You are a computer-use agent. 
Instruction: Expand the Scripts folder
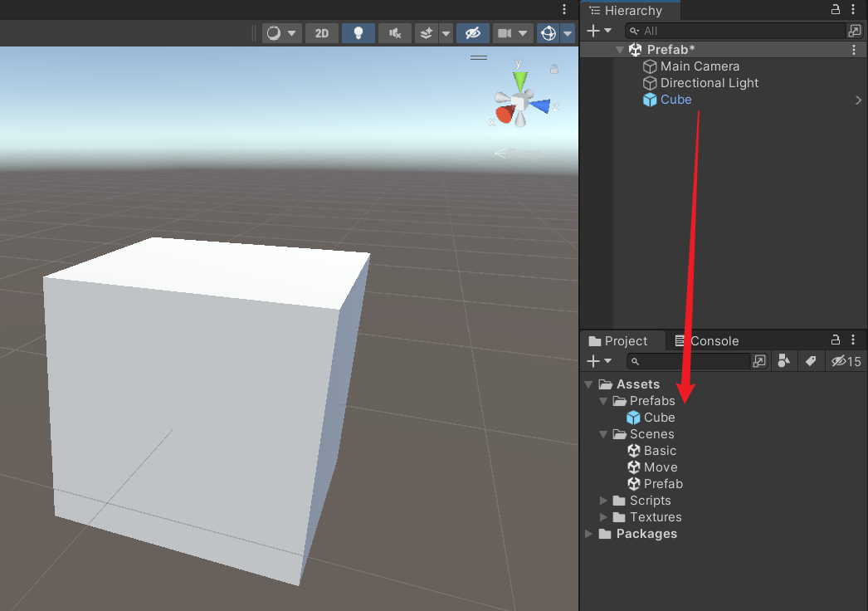pos(603,501)
